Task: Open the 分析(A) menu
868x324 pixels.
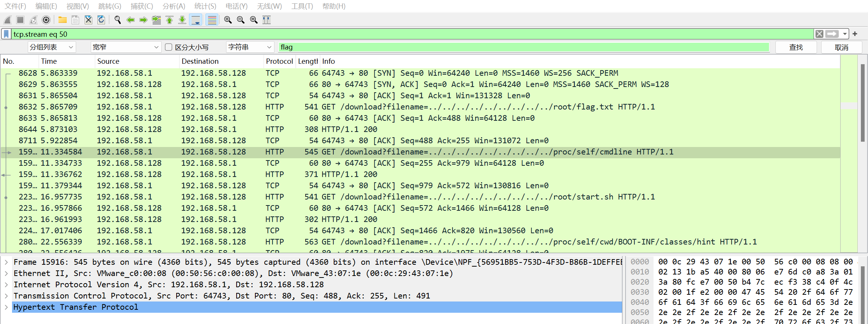Action: pos(174,6)
